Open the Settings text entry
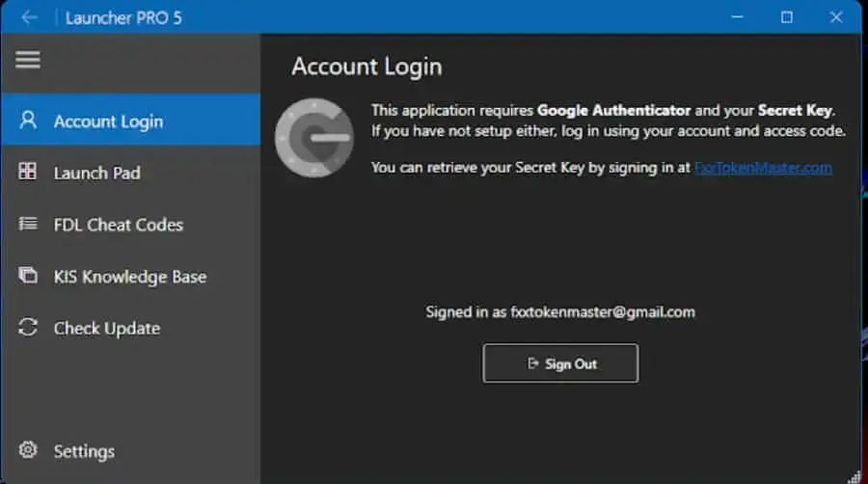 pos(84,451)
